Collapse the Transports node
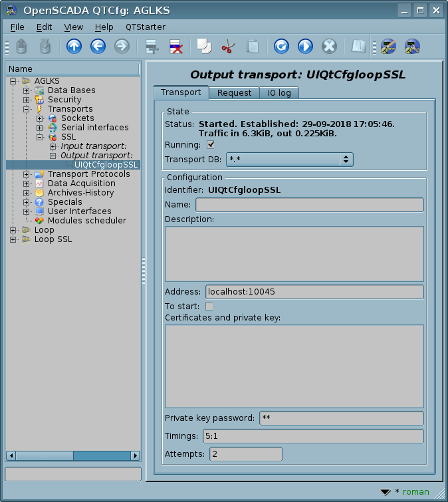 (26, 109)
